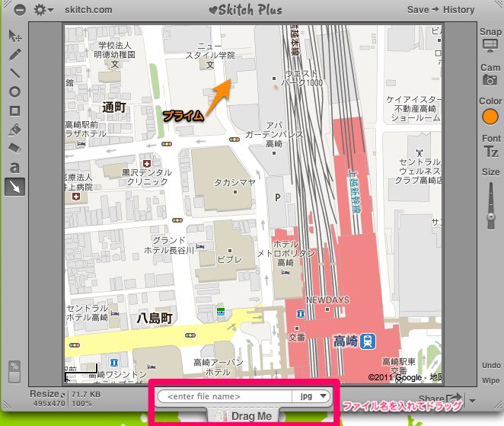Click the Undo button
Viewport: 504px width, 426px height.
(x=491, y=365)
